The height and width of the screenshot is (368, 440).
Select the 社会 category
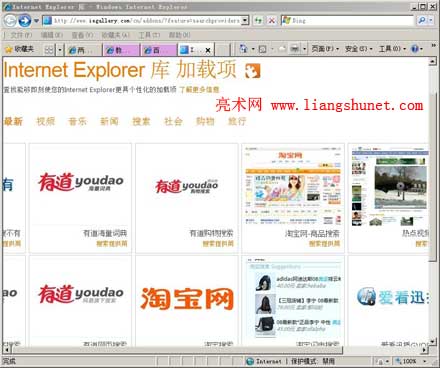[x=173, y=121]
